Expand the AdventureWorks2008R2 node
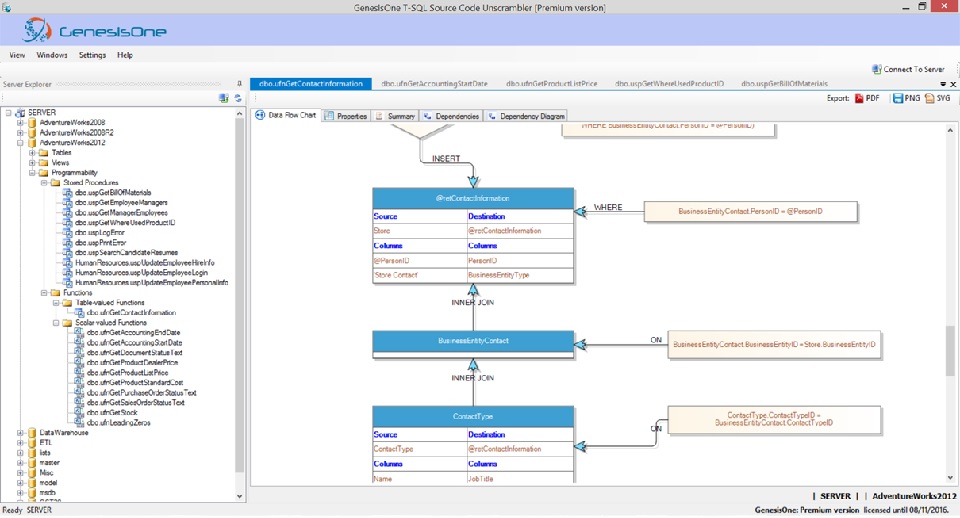 click(20, 132)
